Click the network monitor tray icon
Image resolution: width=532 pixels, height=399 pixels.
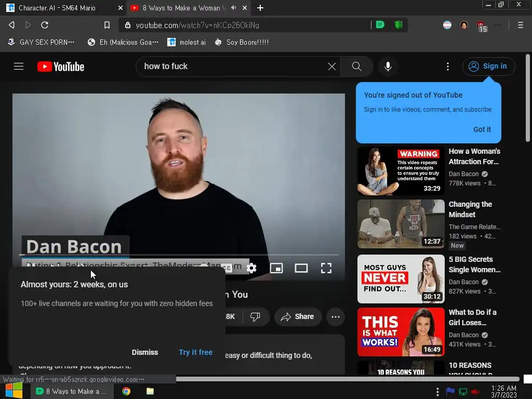tap(463, 392)
